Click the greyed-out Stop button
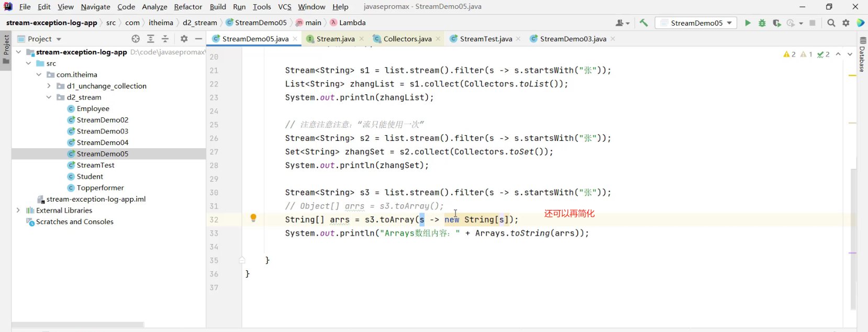868x332 pixels. tap(813, 23)
